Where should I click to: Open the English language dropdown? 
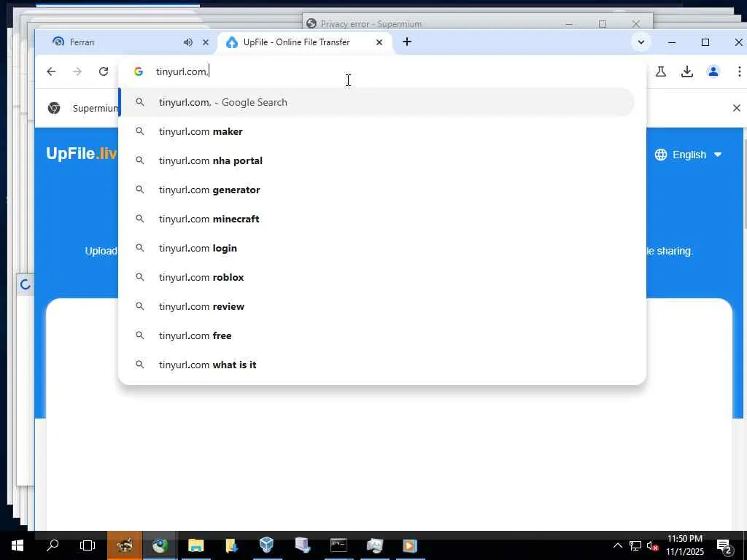(688, 155)
